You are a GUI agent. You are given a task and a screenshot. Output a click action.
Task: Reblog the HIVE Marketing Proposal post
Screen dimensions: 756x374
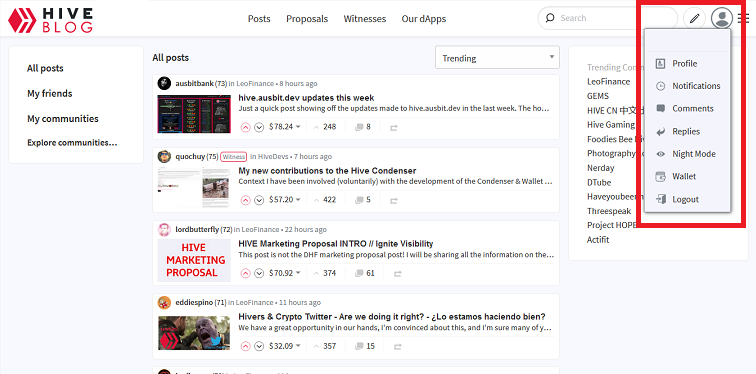click(x=398, y=274)
